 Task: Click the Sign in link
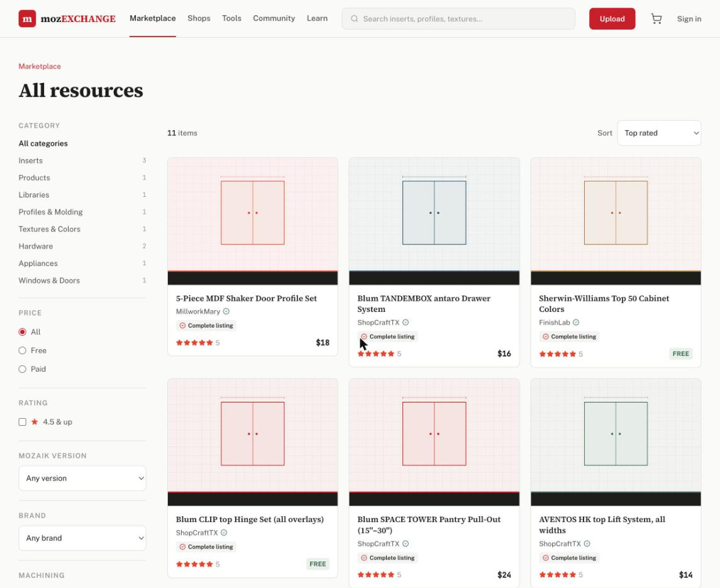689,19
